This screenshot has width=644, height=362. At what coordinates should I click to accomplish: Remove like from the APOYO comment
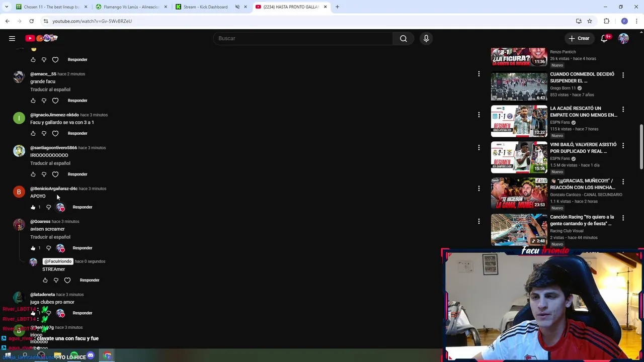point(33,207)
